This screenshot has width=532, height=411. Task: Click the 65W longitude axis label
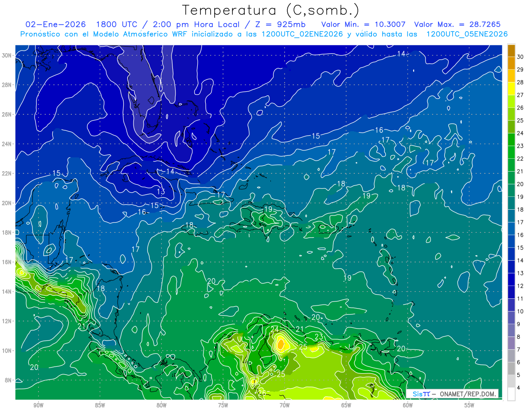tap(346, 405)
